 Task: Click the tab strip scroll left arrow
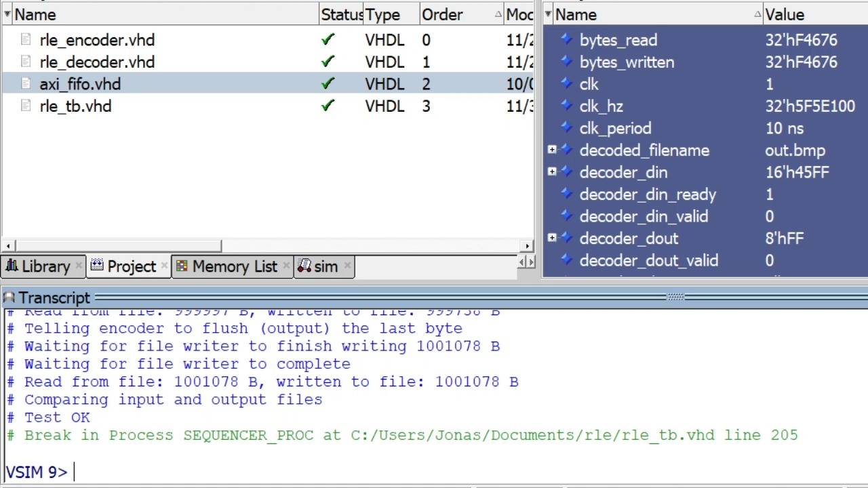[522, 262]
